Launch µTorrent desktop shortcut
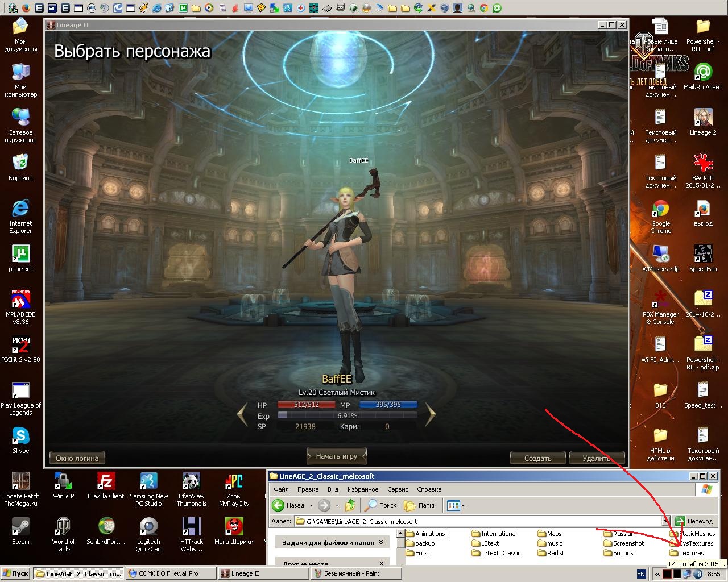This screenshot has width=728, height=582. 20,258
